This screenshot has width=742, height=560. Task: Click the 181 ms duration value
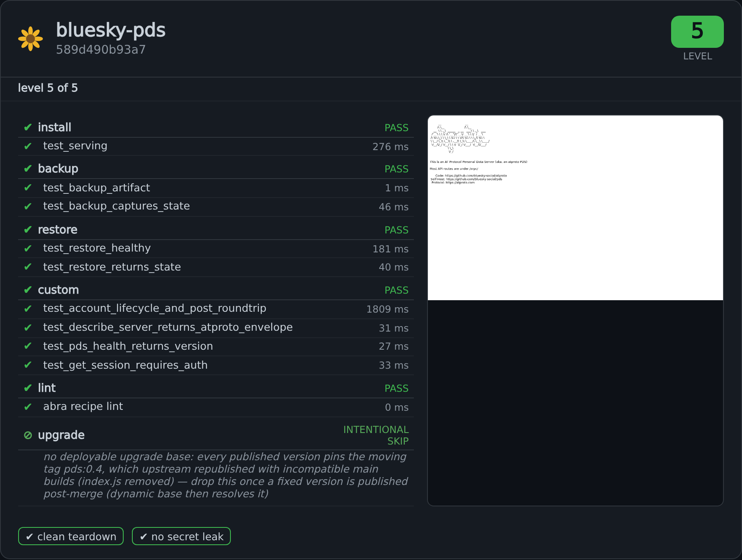[390, 249]
